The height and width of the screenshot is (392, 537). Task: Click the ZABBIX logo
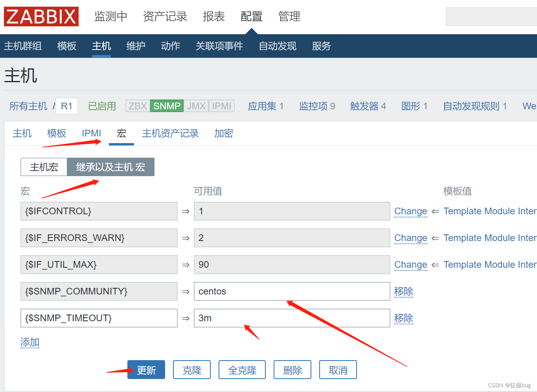point(41,17)
